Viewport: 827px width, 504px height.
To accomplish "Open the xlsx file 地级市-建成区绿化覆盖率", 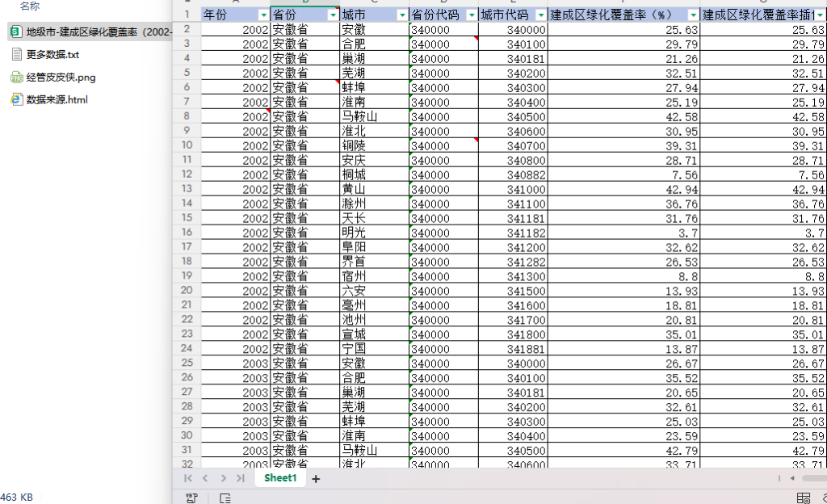I will (90, 32).
